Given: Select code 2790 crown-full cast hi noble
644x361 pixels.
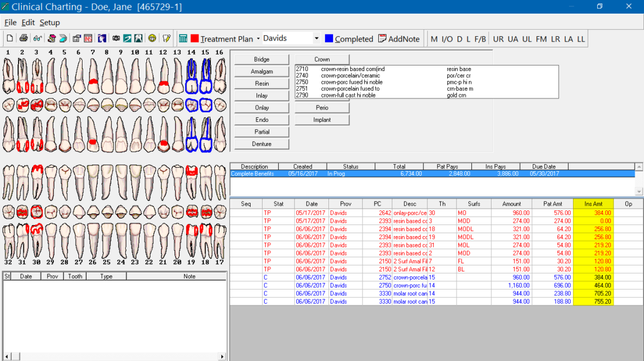Looking at the screenshot, I should click(x=427, y=95).
